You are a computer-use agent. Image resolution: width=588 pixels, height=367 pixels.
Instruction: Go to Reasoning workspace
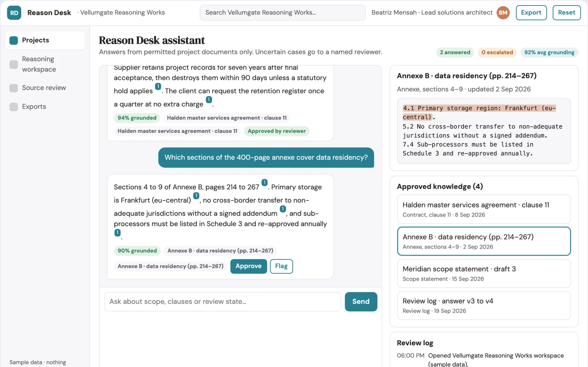point(45,64)
